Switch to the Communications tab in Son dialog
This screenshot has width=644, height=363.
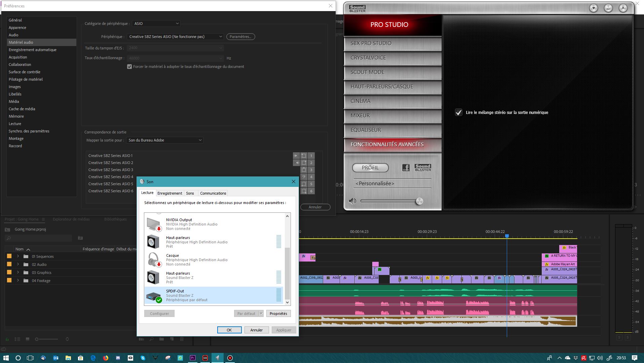[213, 193]
